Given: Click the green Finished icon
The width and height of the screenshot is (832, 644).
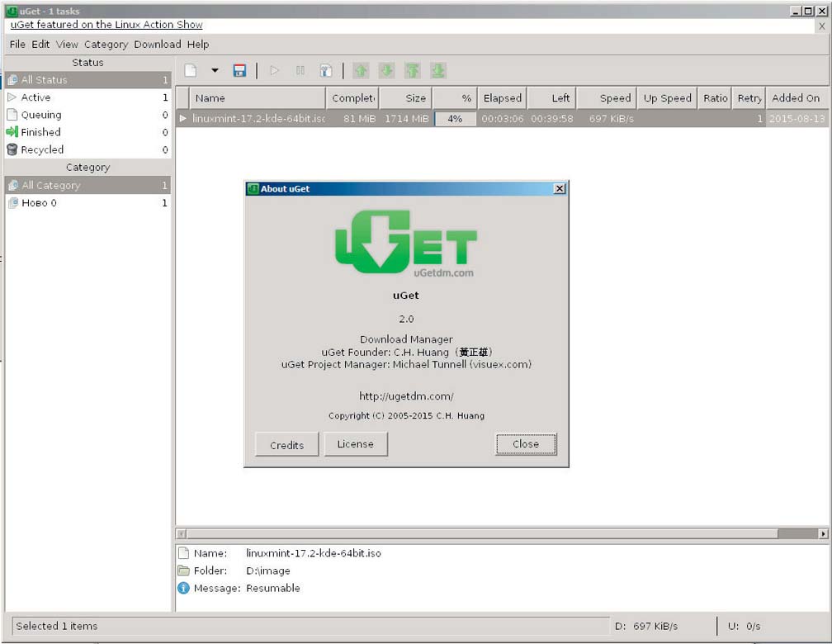Looking at the screenshot, I should 12,131.
